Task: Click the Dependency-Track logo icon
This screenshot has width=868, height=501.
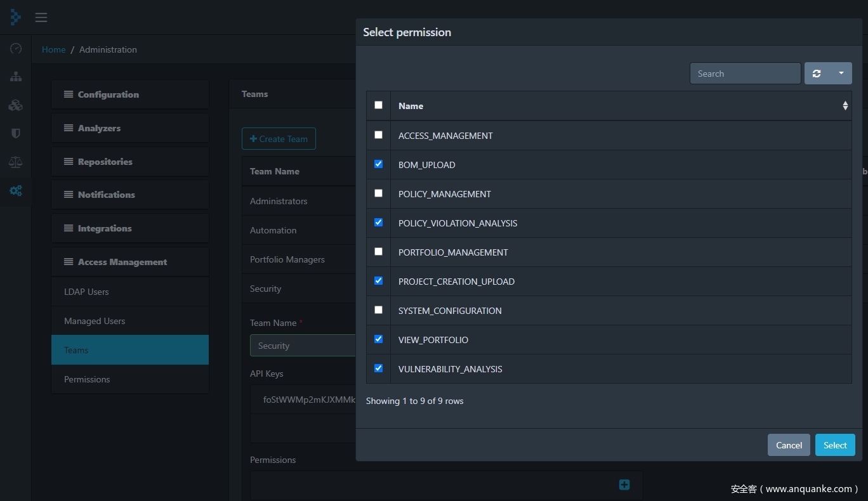Action: click(15, 17)
